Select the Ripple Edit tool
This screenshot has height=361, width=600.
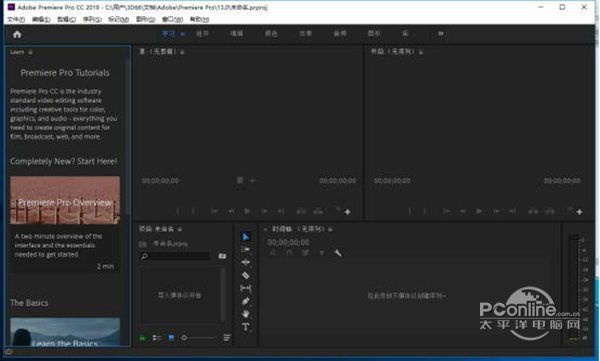tap(246, 262)
